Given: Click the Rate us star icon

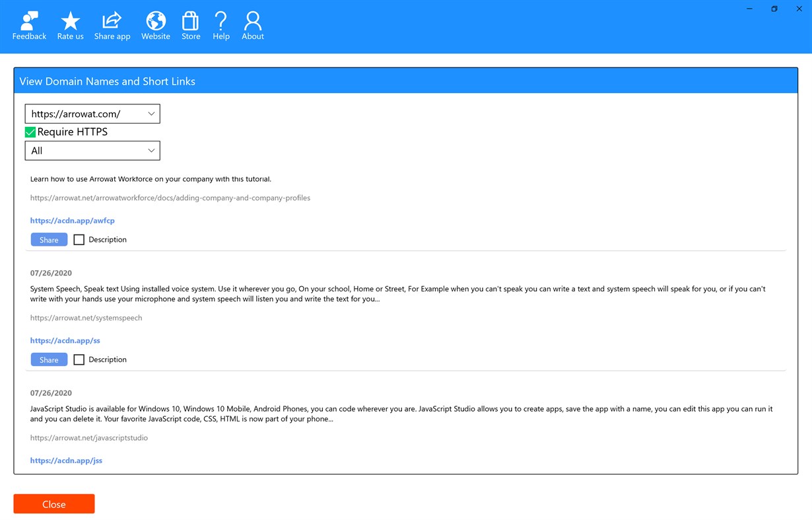Looking at the screenshot, I should (70, 26).
